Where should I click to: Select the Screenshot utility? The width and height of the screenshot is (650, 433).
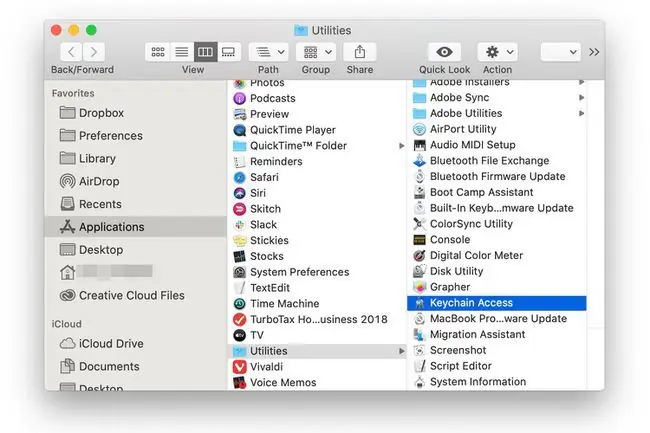[x=497, y=350]
